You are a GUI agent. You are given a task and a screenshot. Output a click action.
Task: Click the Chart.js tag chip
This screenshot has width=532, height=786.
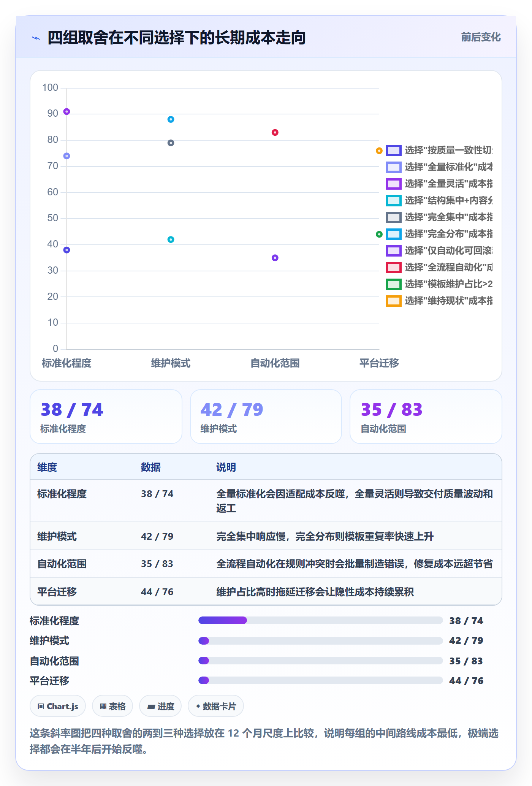pos(58,706)
